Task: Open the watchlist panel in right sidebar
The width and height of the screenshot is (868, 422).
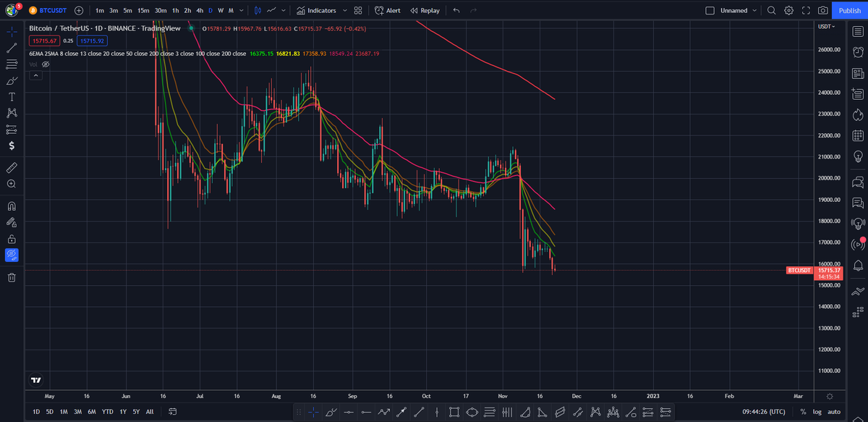Action: [858, 32]
